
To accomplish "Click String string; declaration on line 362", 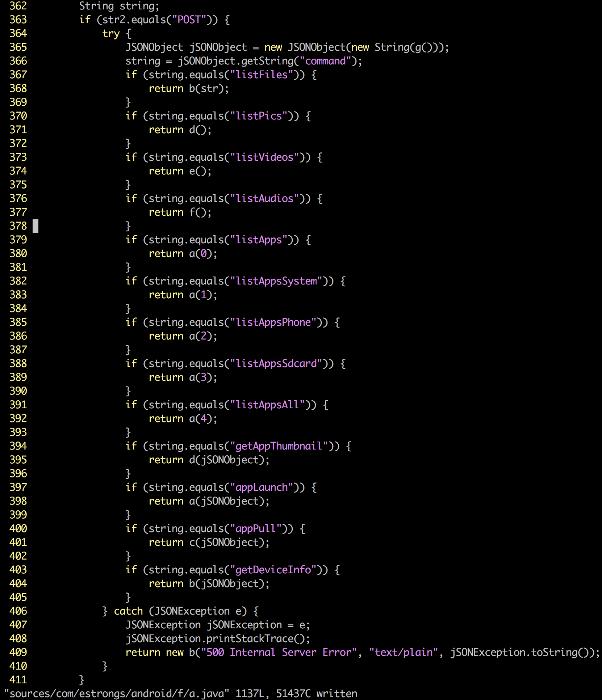I will [119, 6].
